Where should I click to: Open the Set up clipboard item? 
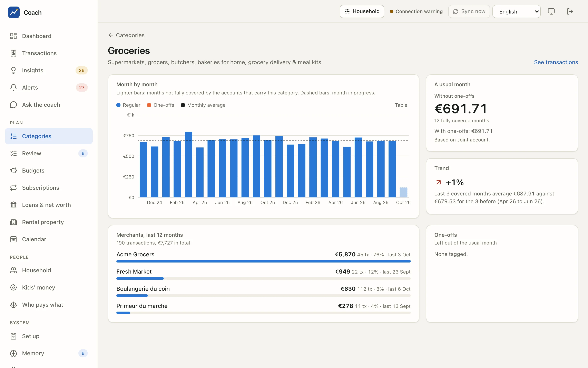pyautogui.click(x=49, y=336)
